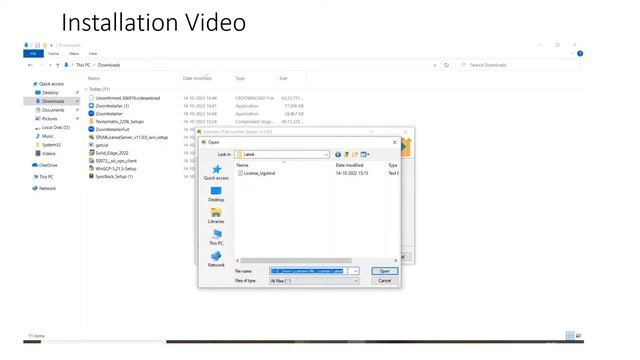Sort Explorer list by Size column
The height and width of the screenshot is (360, 640).
283,78
